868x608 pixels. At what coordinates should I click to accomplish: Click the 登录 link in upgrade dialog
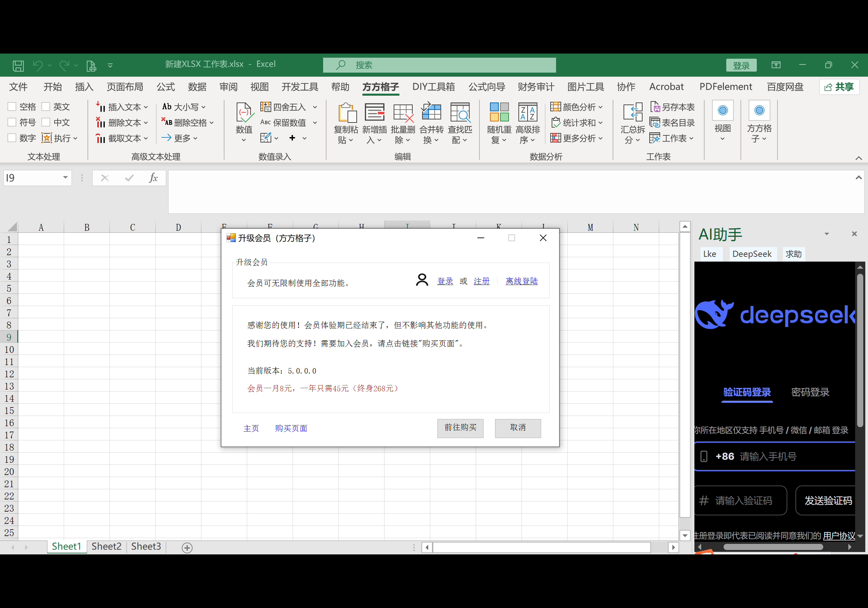(445, 281)
